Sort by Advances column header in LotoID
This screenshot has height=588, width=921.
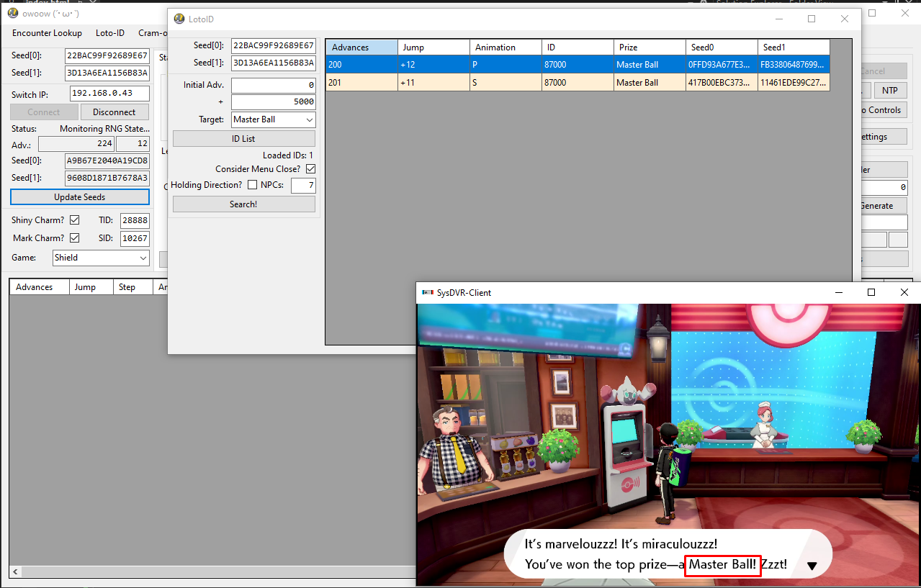[361, 48]
